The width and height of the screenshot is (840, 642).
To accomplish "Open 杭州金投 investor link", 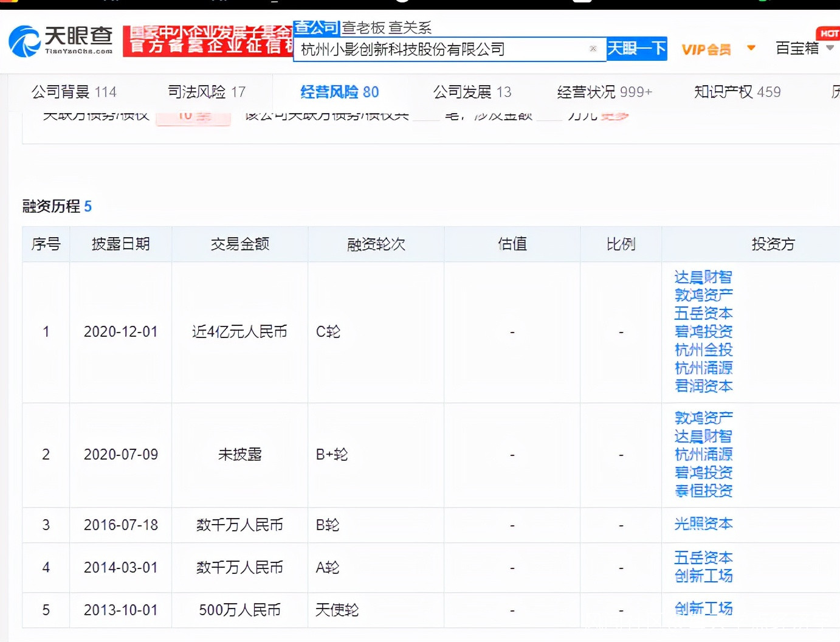I will [x=703, y=350].
